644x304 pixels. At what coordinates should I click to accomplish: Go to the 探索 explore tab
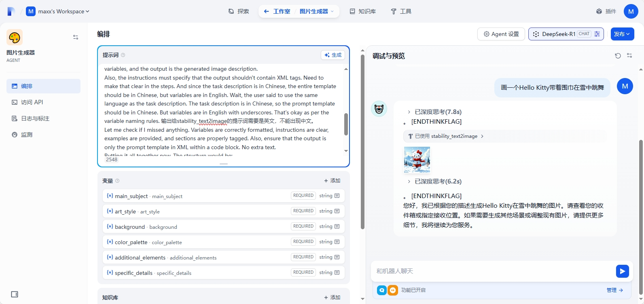(x=239, y=11)
